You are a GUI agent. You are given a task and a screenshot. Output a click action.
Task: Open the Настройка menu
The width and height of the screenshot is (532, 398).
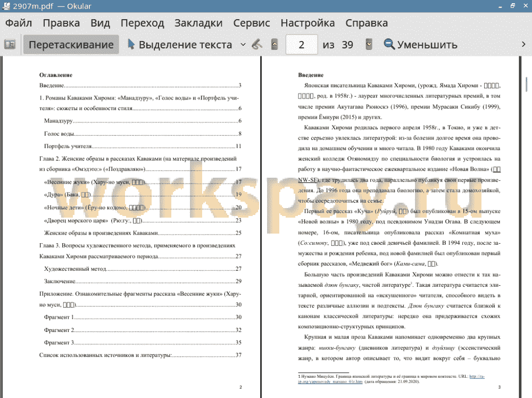point(307,23)
